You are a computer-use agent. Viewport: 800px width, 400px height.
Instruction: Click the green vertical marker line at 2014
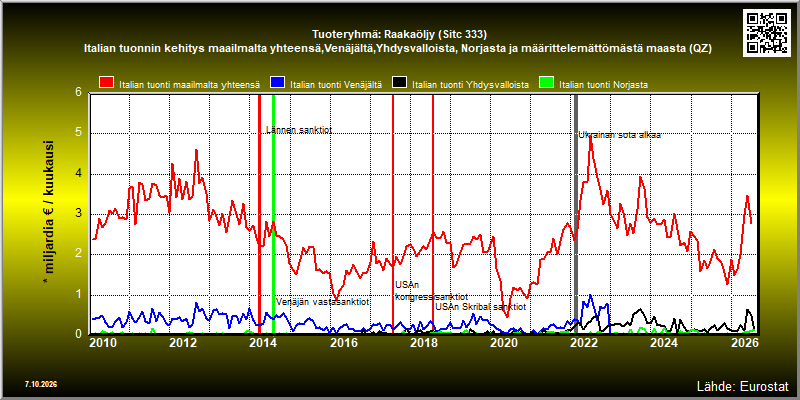pos(273,214)
